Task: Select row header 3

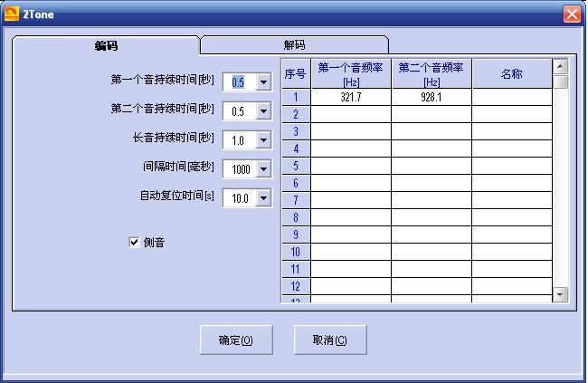Action: pos(296,131)
